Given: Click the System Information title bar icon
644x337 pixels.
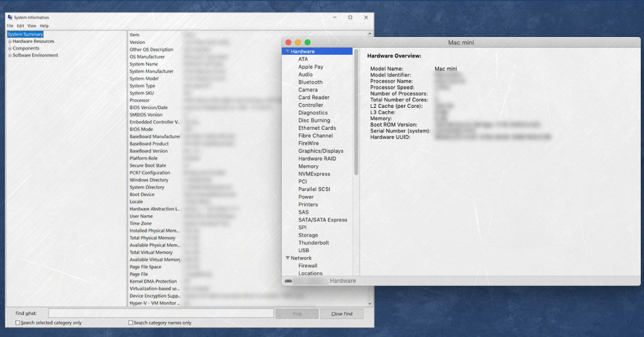Looking at the screenshot, I should (x=10, y=17).
